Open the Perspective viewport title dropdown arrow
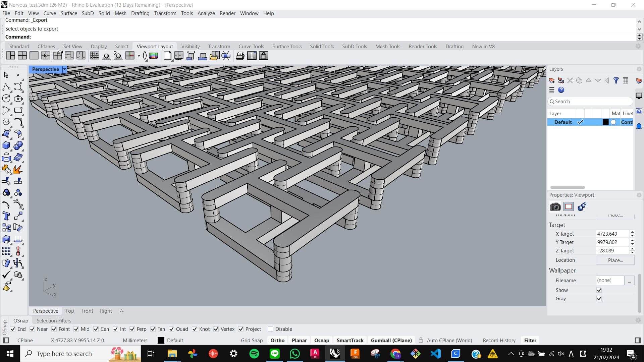This screenshot has height=362, width=644. click(64, 69)
